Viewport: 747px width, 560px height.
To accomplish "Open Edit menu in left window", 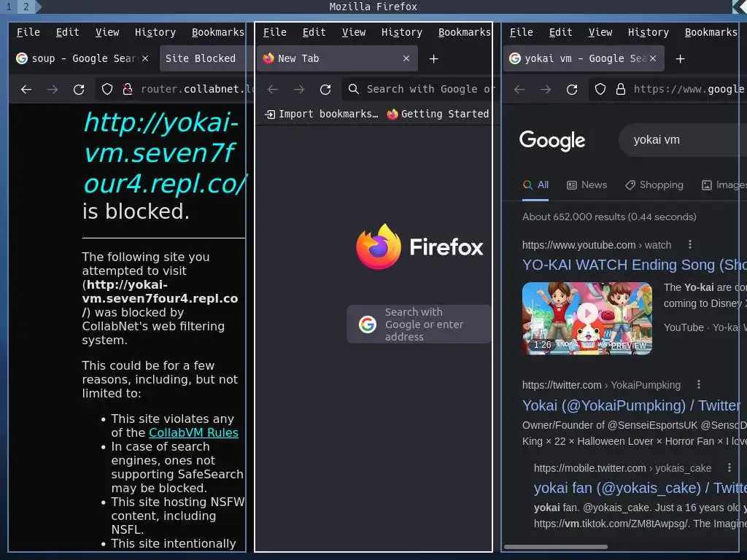I will pos(67,32).
